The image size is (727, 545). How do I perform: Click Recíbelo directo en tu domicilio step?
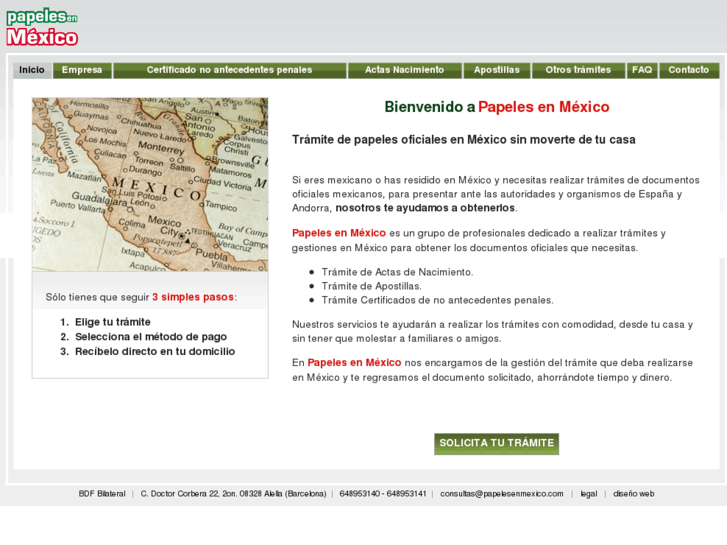[x=154, y=352]
